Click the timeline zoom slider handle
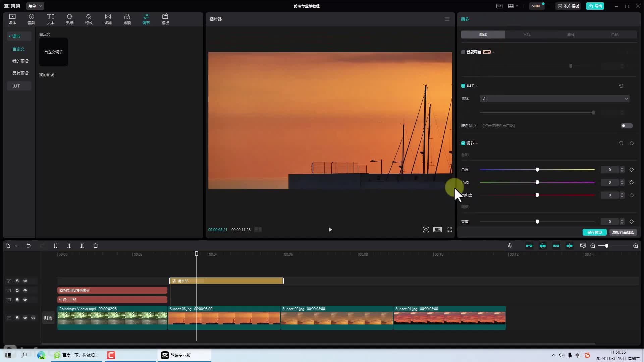644x362 pixels. pos(607,246)
